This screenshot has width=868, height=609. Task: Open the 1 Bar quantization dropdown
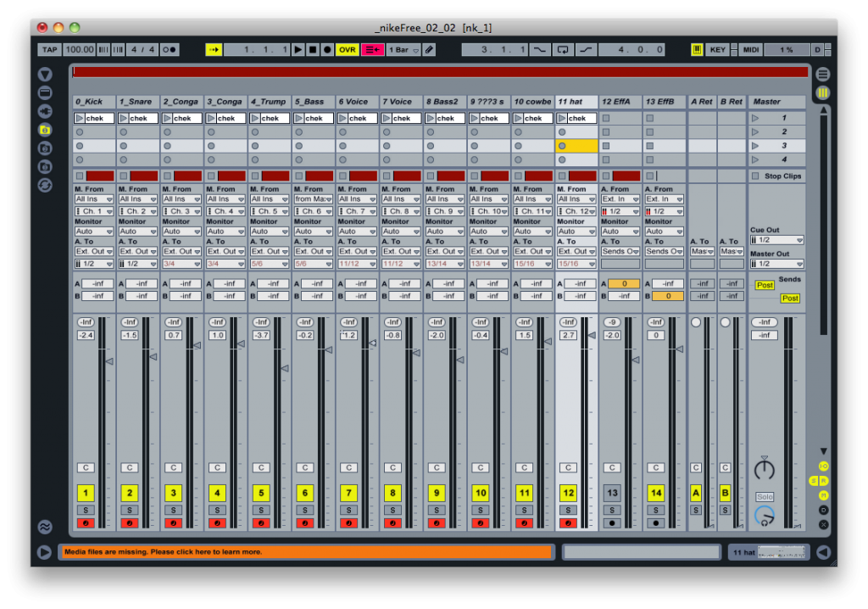(398, 50)
